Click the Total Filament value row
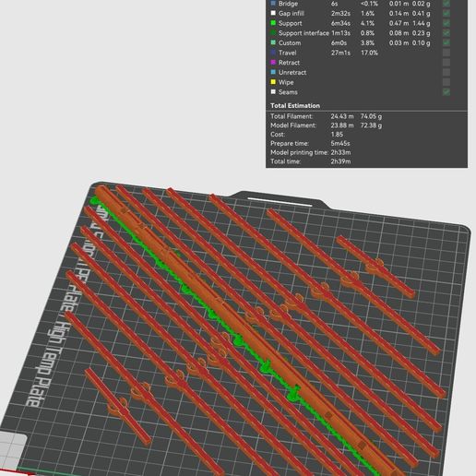 (x=326, y=116)
